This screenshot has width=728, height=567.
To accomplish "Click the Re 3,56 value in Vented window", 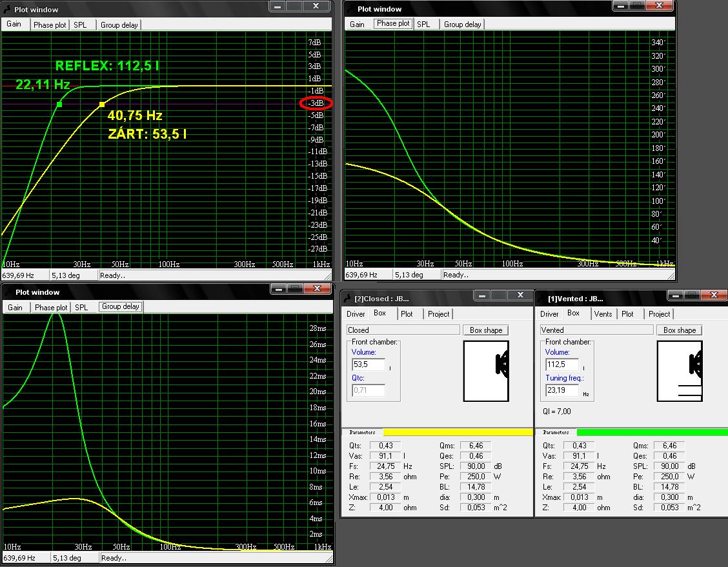I will pyautogui.click(x=579, y=477).
